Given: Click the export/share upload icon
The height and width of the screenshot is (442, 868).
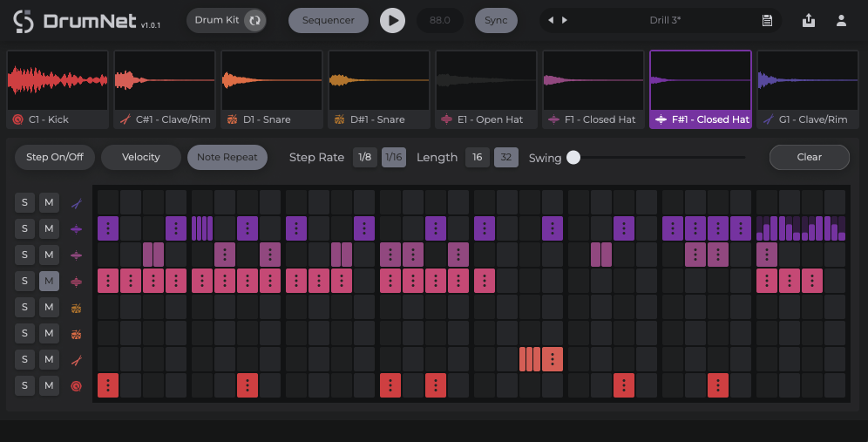Looking at the screenshot, I should click(808, 21).
